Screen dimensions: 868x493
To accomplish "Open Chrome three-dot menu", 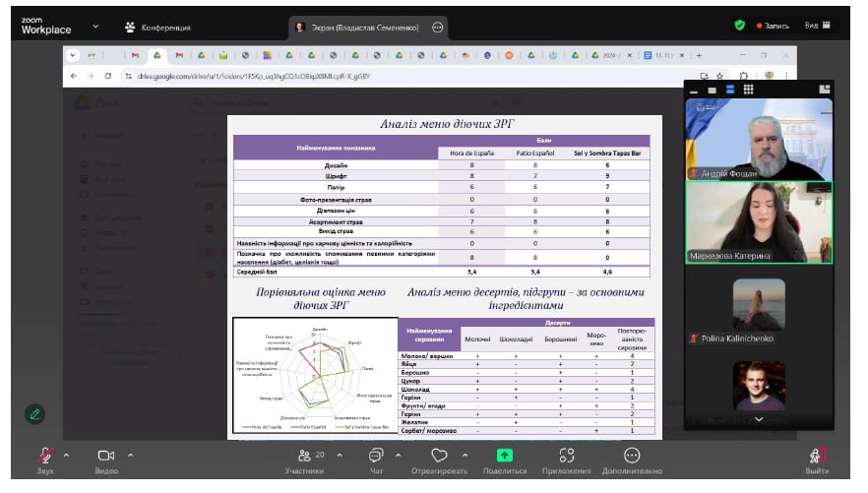I will 786,76.
